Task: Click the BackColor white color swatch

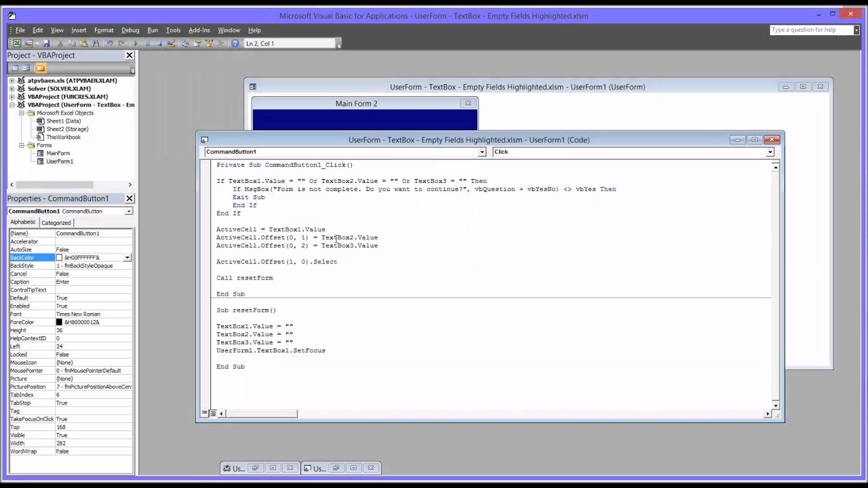Action: point(59,258)
